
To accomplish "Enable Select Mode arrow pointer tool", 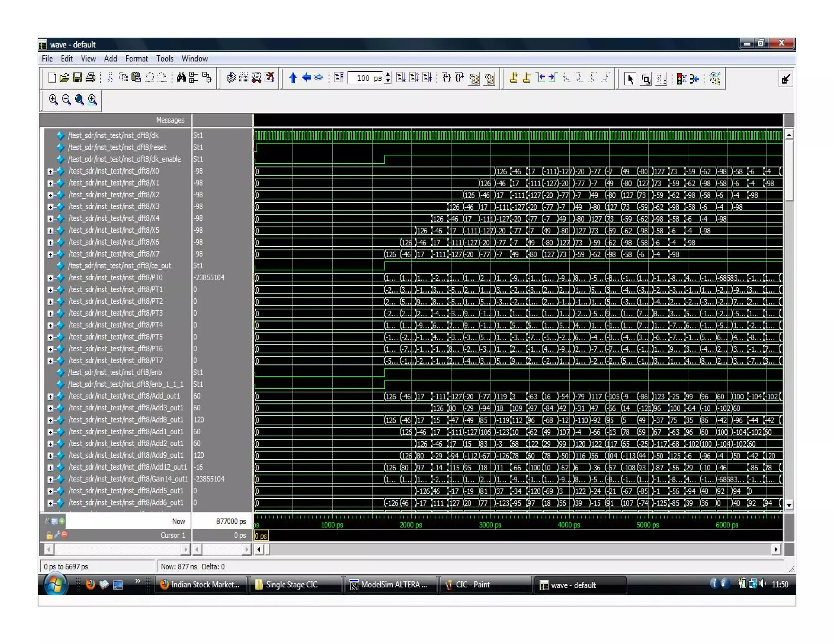I will [x=630, y=79].
